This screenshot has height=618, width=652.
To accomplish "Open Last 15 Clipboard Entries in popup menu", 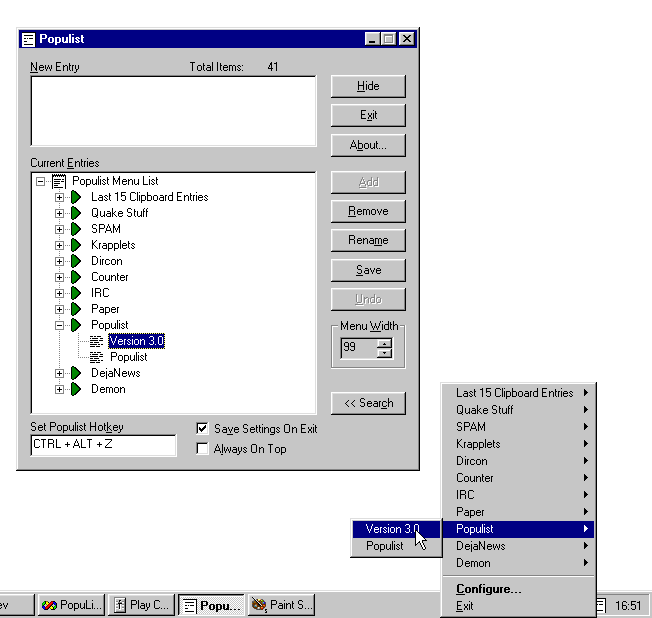I will (519, 393).
